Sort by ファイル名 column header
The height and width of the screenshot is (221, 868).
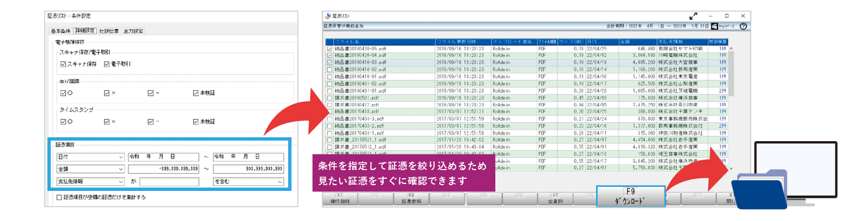tap(384, 42)
